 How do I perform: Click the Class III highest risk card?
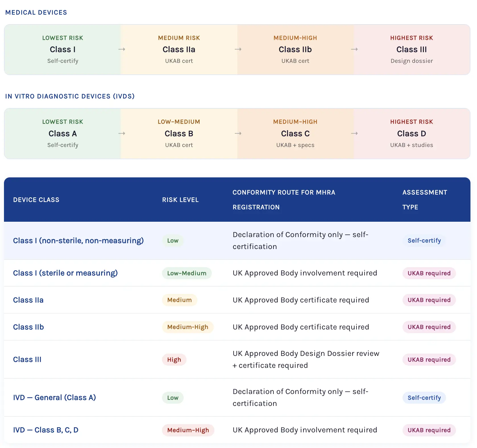412,49
